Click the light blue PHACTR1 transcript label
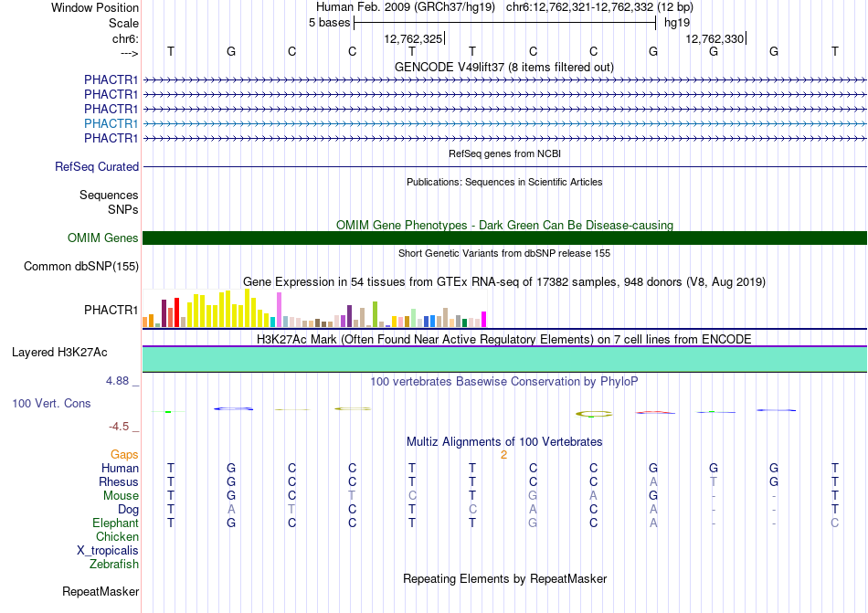This screenshot has height=613, width=868. 111,123
